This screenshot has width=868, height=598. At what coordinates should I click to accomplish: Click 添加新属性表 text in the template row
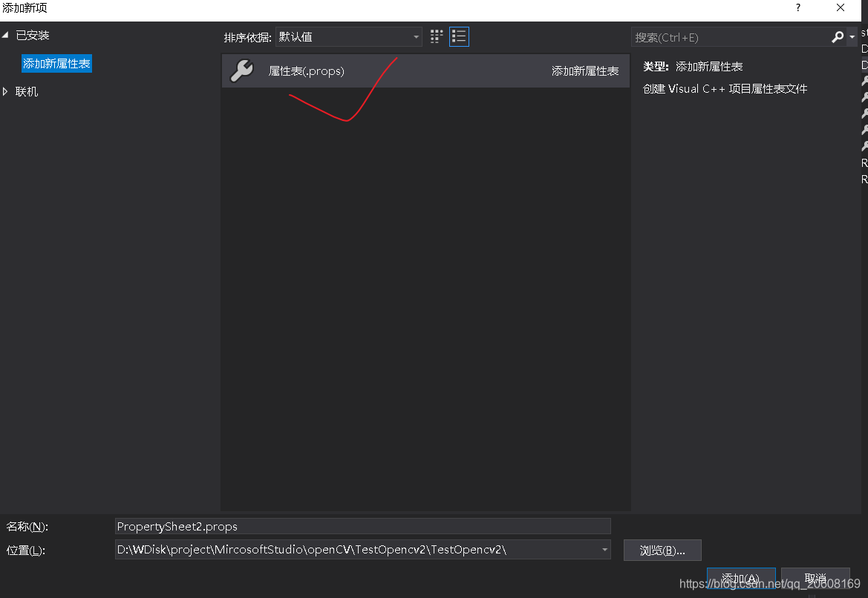coord(585,70)
